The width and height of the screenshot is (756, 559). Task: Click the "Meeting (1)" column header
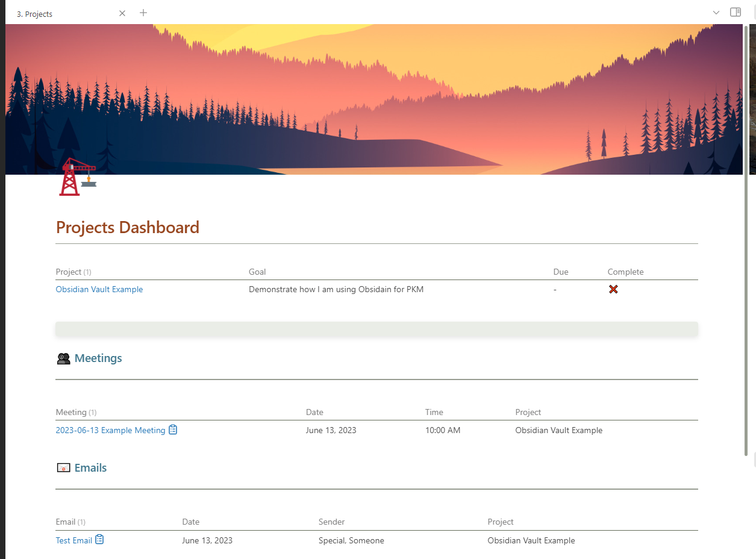click(x=76, y=412)
